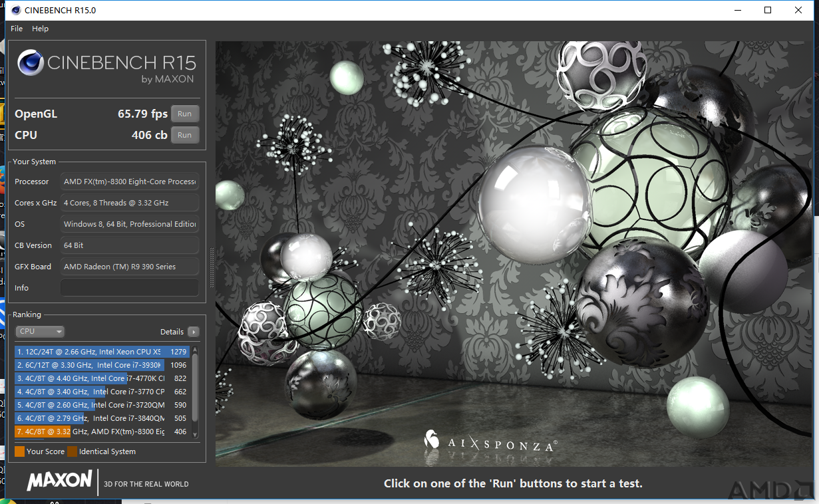Select ranking entry 1 Intel Xeon 1279

click(x=102, y=352)
